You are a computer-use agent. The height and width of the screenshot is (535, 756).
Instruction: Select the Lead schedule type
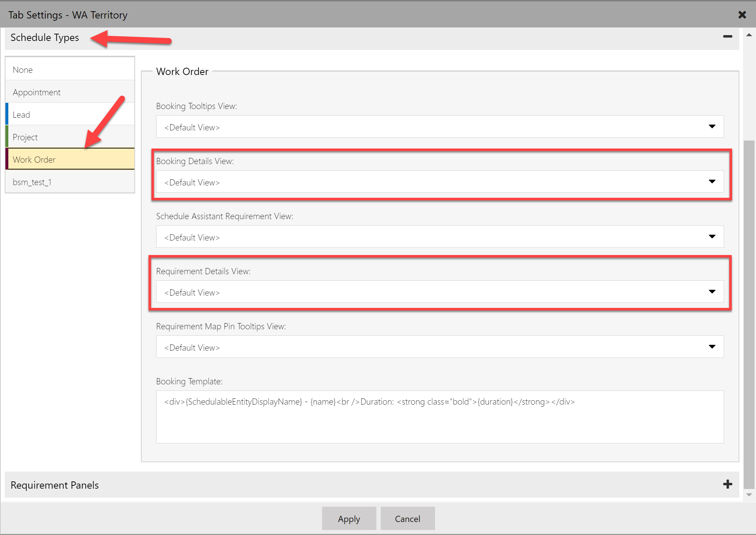click(70, 114)
